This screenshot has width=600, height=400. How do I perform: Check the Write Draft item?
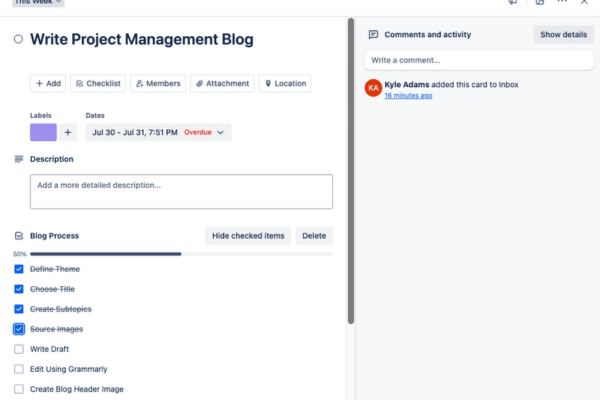pyautogui.click(x=19, y=349)
